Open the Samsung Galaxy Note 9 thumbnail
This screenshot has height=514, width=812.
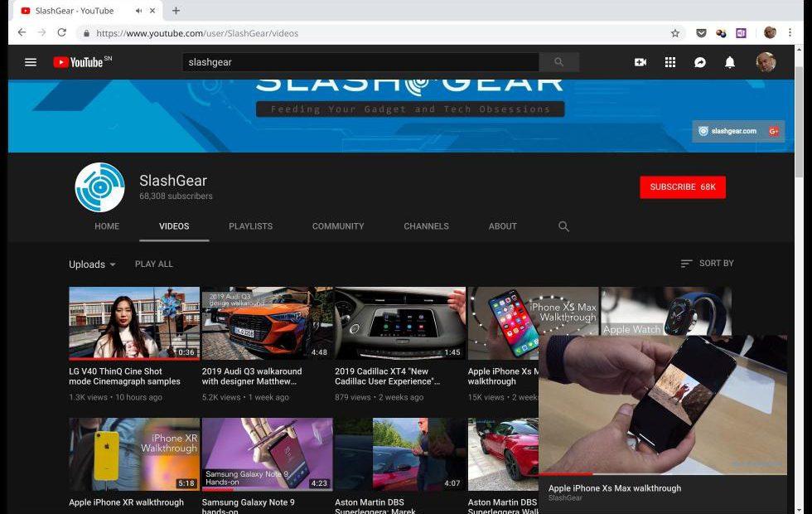pyautogui.click(x=267, y=454)
